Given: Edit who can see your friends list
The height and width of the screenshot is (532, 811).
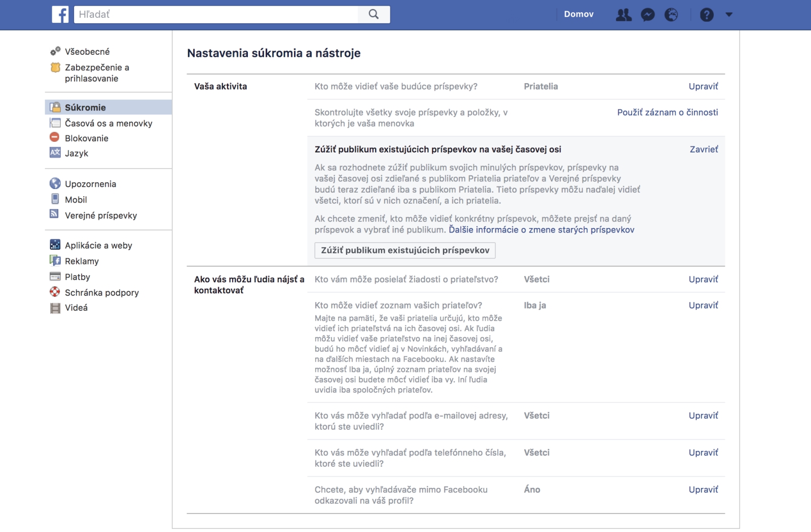Looking at the screenshot, I should coord(703,305).
